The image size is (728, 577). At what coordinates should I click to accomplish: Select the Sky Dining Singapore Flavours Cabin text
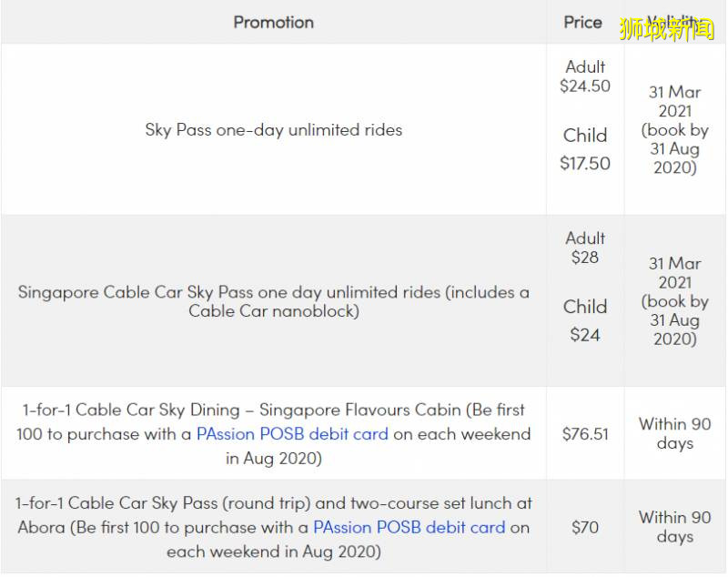273,410
